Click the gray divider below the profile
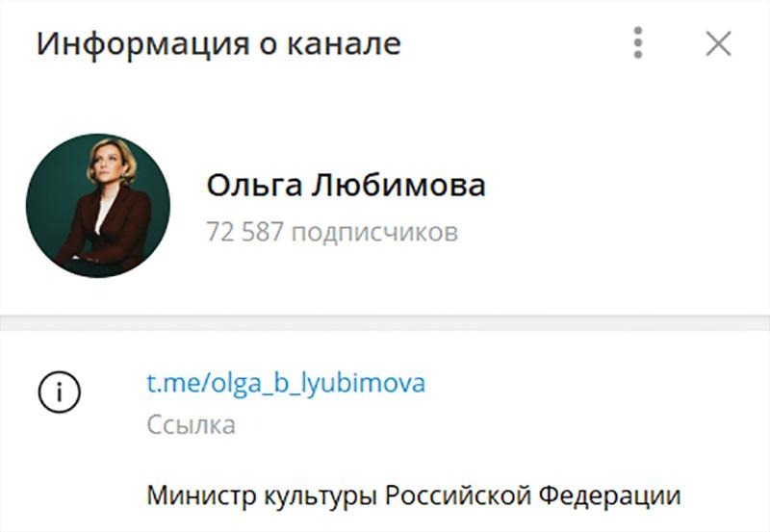 point(385,323)
